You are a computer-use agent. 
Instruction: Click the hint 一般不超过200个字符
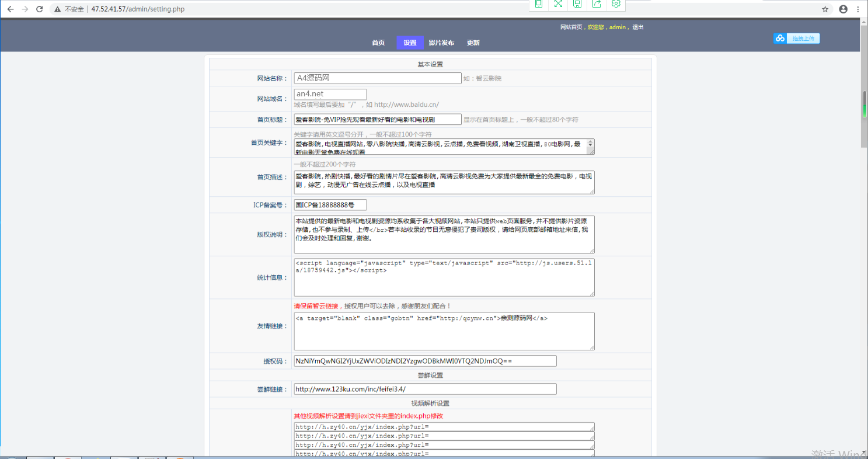[325, 165]
